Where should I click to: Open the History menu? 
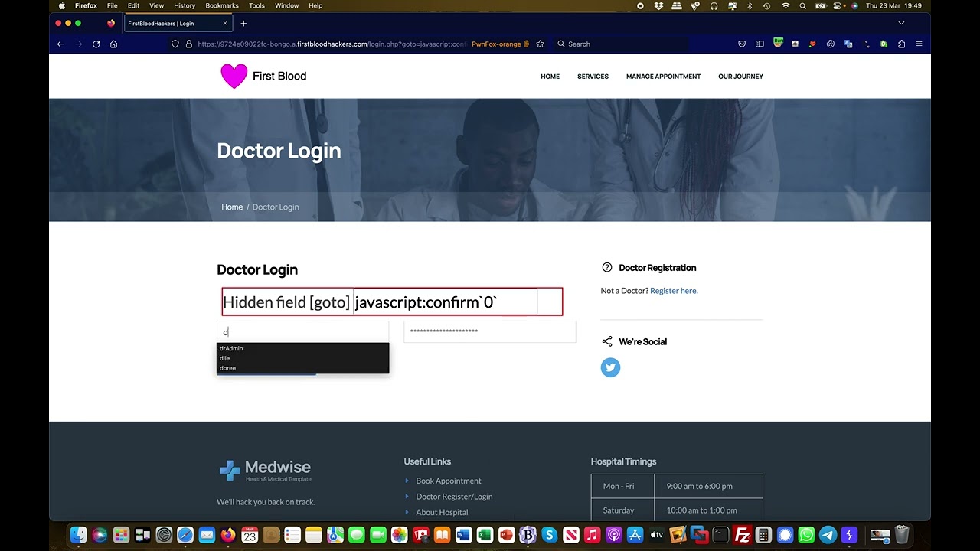pyautogui.click(x=185, y=5)
